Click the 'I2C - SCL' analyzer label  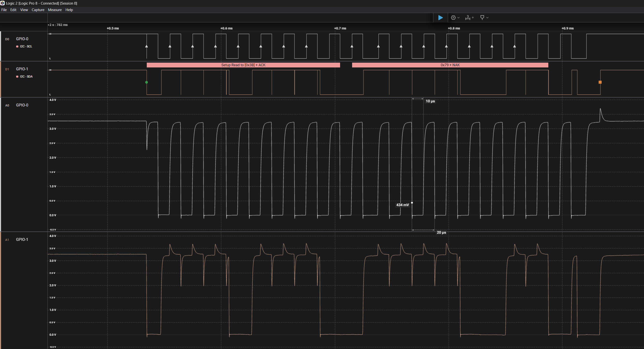click(x=26, y=46)
